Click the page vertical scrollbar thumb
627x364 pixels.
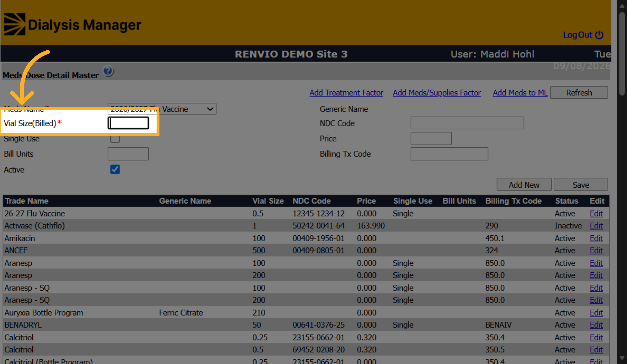coord(622,54)
